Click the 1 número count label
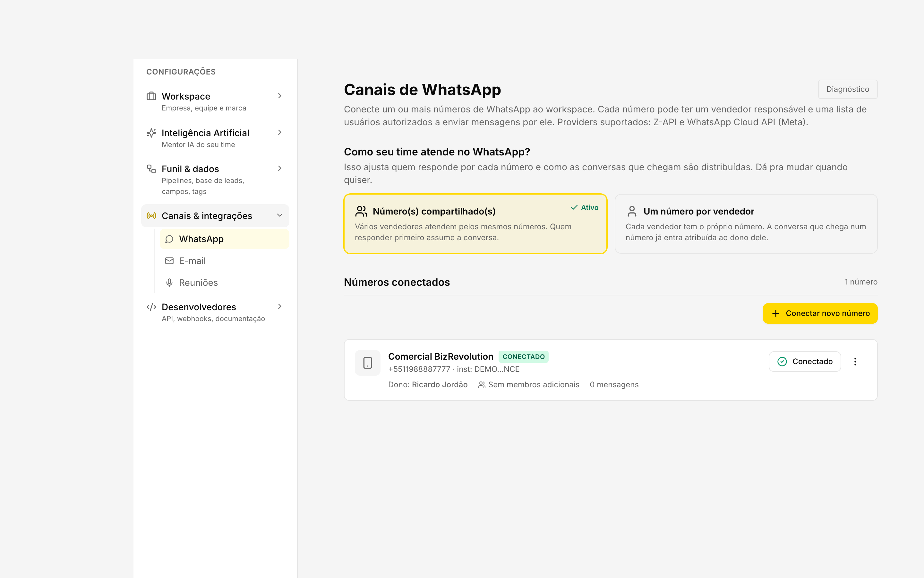This screenshot has width=924, height=578. 860,282
